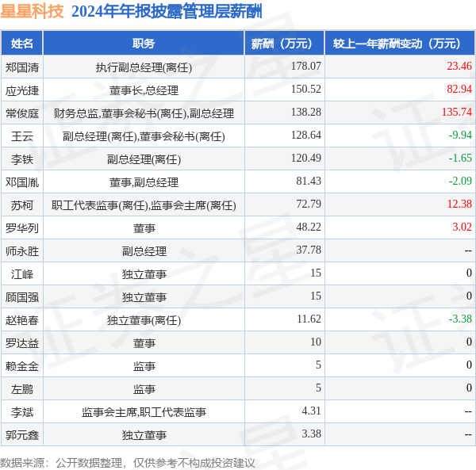Click salary value 138.28
476x470 pixels.
pyautogui.click(x=306, y=112)
